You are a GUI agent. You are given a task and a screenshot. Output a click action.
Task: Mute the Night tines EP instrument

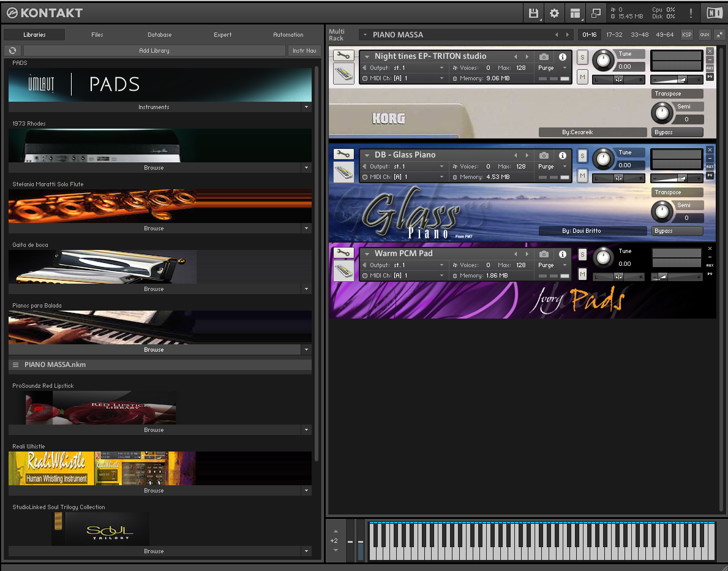pyautogui.click(x=583, y=77)
